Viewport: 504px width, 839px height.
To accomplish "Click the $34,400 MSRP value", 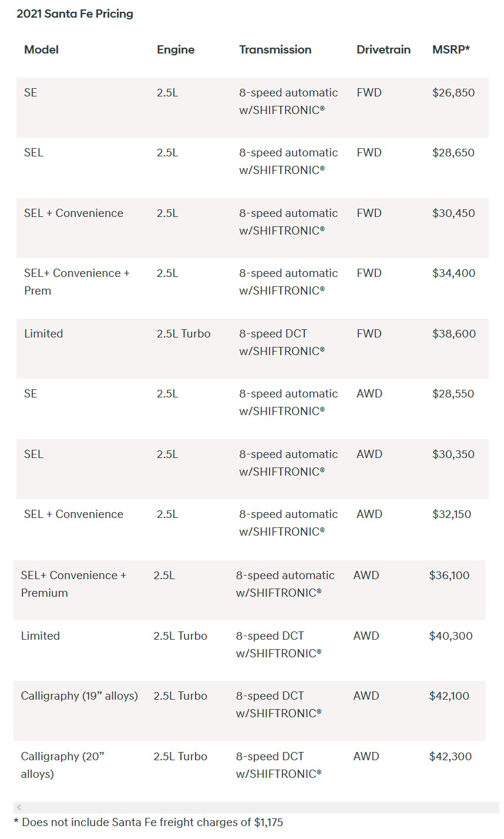I will click(453, 273).
